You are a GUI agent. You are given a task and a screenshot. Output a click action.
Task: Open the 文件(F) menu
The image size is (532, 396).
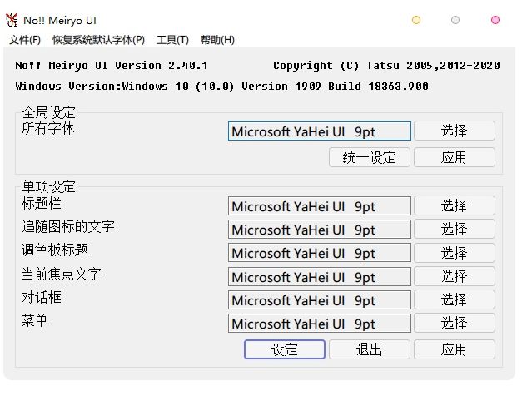(25, 40)
